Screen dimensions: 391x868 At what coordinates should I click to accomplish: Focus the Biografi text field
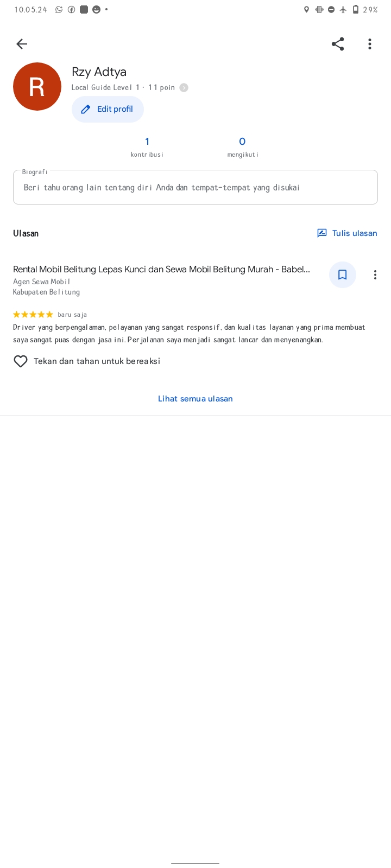pos(195,187)
